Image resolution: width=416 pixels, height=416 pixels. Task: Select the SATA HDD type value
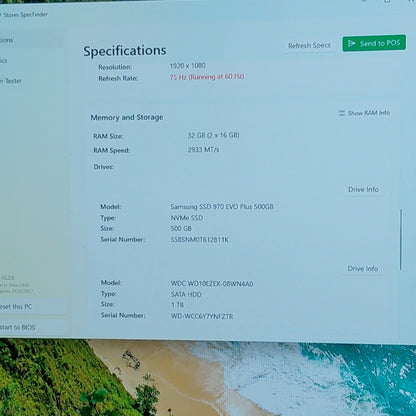[x=186, y=294]
